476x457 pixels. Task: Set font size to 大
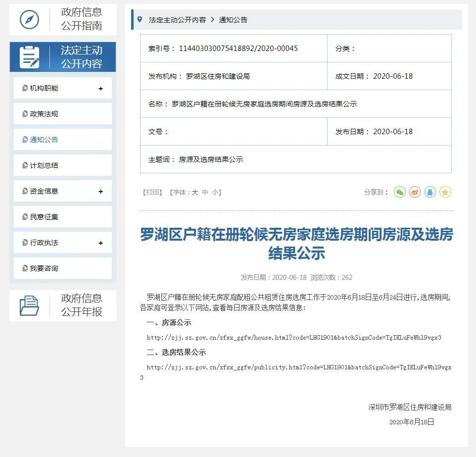(195, 192)
